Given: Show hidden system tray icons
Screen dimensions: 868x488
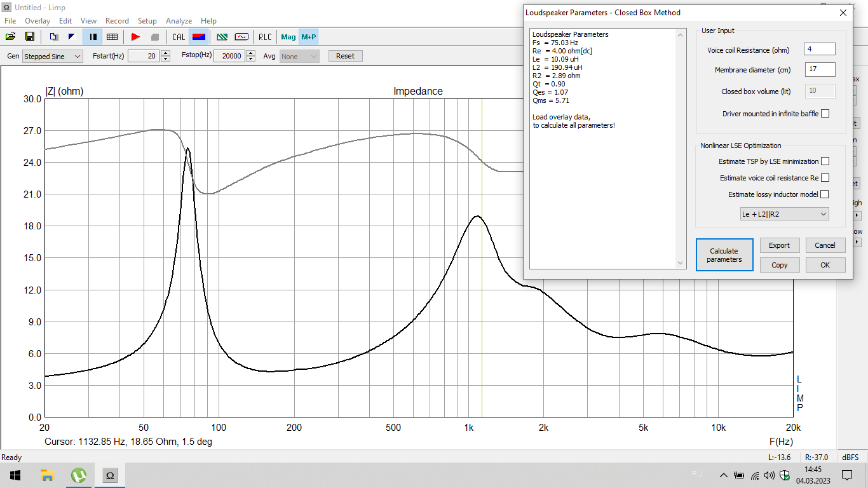Looking at the screenshot, I should (x=724, y=475).
